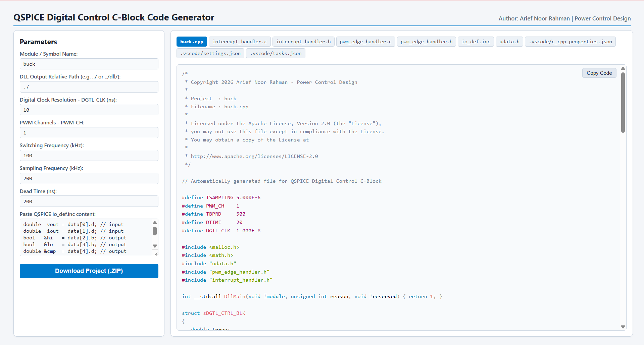Show the io_def.inc file tab

(476, 42)
